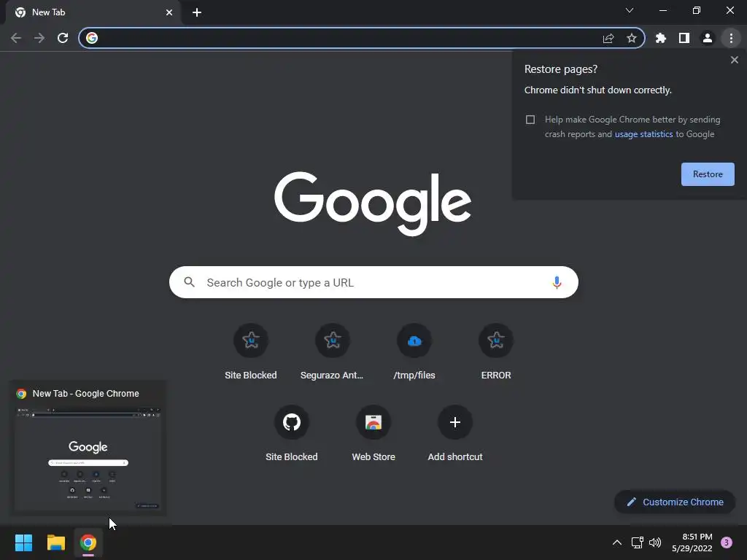
Task: Show hidden system tray icons
Action: [x=616, y=542]
